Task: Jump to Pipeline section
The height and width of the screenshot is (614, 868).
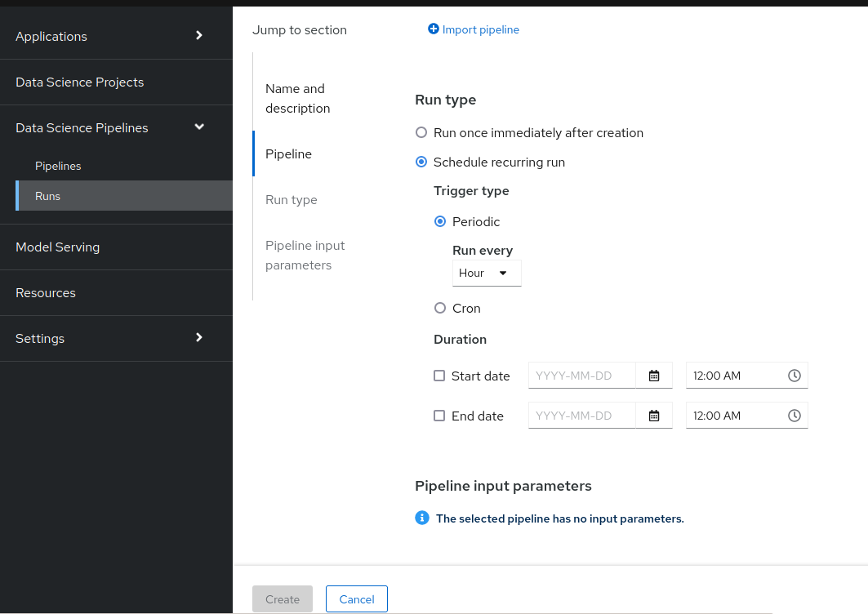Action: click(288, 154)
